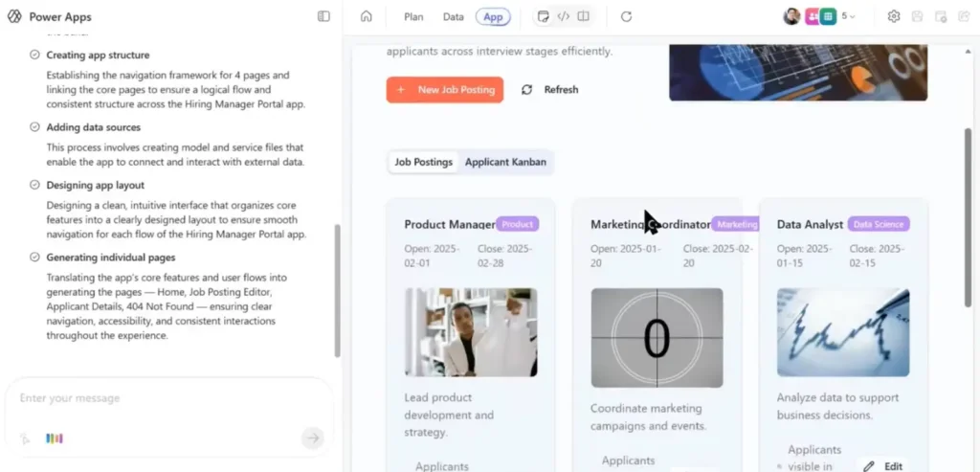Image resolution: width=980 pixels, height=472 pixels.
Task: Open the code view icon
Action: [x=564, y=16]
